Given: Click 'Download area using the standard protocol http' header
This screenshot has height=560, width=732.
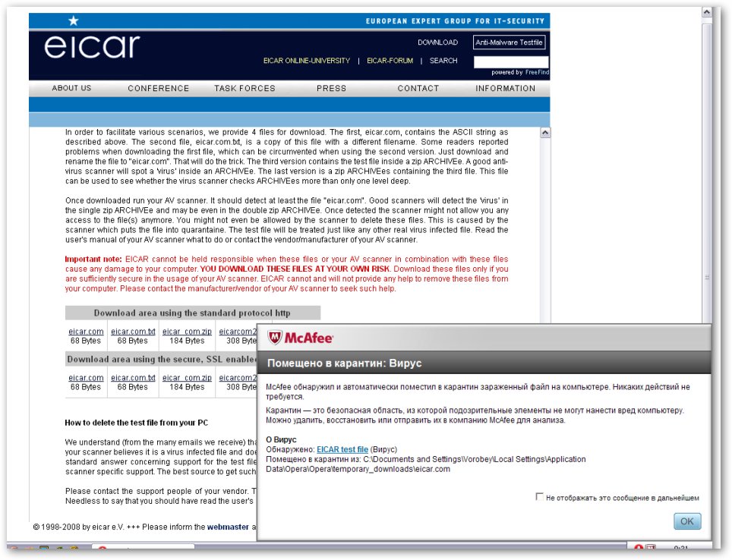Looking at the screenshot, I should pos(192,313).
